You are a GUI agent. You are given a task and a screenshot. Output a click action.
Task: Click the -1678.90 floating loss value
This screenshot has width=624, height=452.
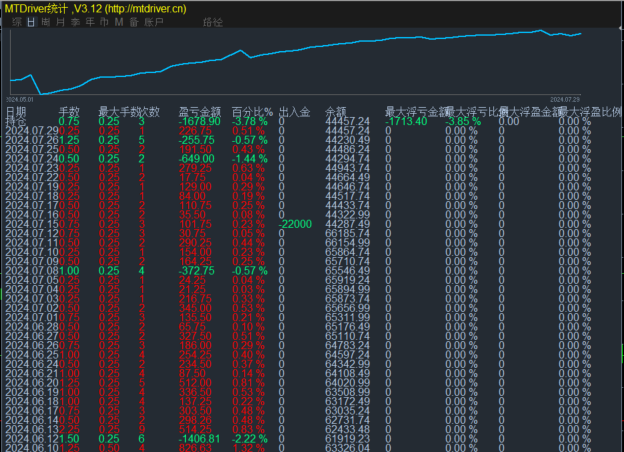pyautogui.click(x=199, y=121)
